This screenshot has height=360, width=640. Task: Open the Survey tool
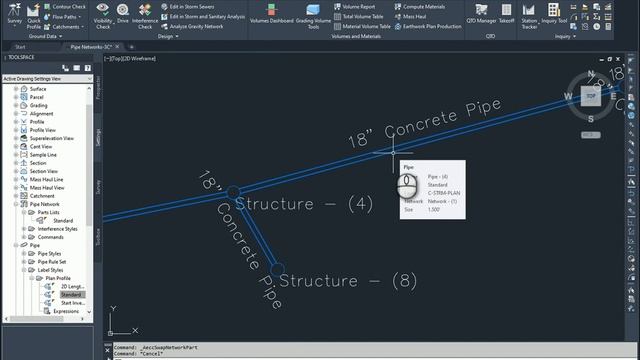pyautogui.click(x=15, y=15)
